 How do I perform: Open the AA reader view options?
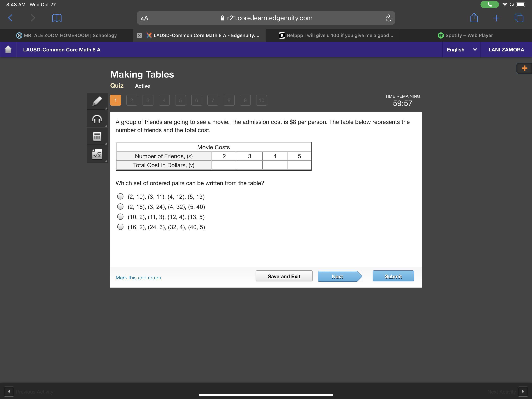tap(144, 18)
